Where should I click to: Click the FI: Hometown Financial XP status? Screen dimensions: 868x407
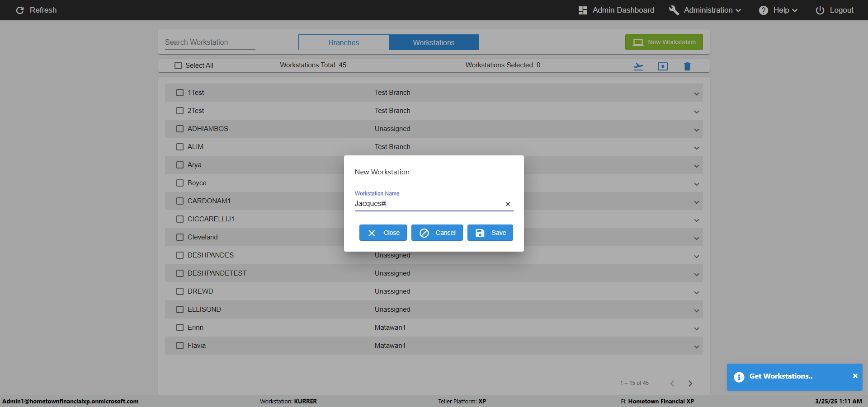coord(657,401)
